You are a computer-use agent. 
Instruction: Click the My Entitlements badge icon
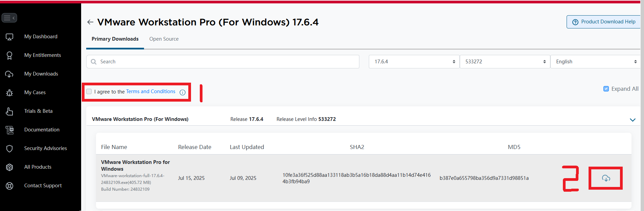pos(9,56)
